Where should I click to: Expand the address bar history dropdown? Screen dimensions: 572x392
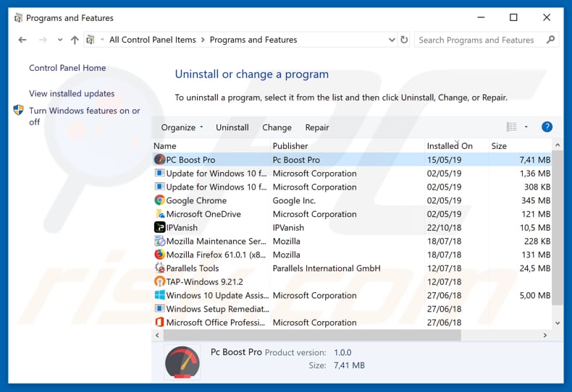pyautogui.click(x=392, y=39)
